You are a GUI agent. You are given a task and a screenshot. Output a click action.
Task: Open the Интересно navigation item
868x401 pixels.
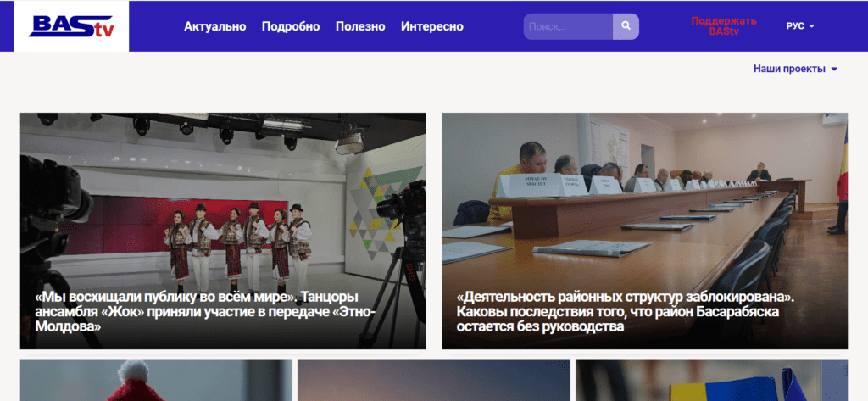pos(432,26)
